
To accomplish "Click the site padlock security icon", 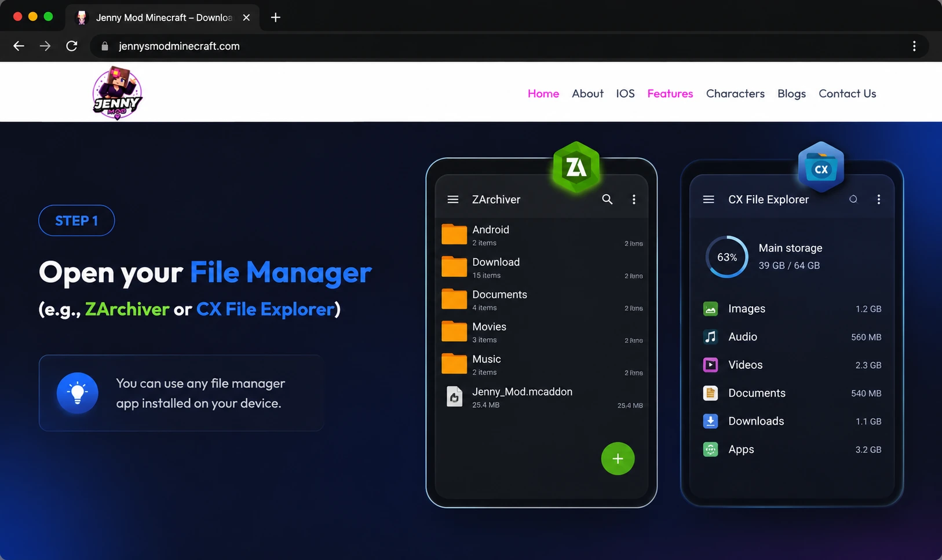I will point(105,46).
